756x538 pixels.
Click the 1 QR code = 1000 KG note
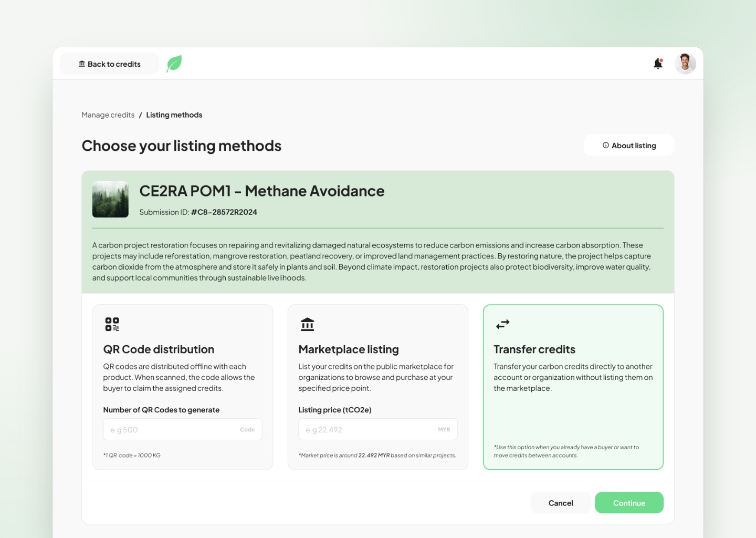pos(132,456)
